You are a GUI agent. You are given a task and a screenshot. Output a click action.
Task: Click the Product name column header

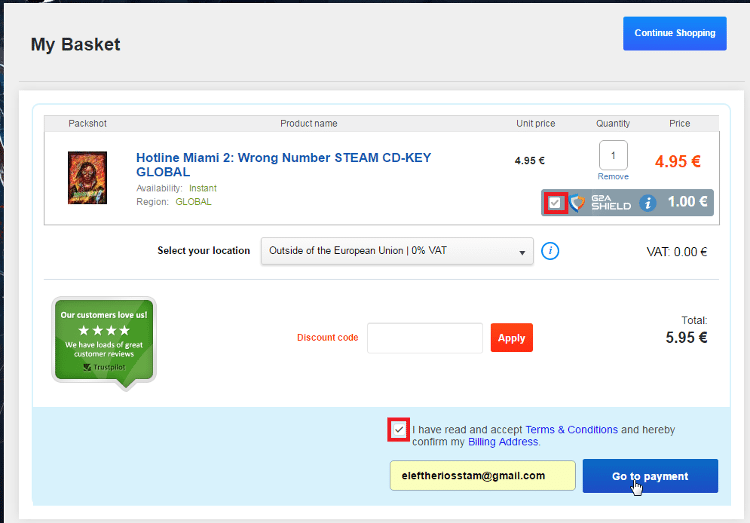click(309, 123)
